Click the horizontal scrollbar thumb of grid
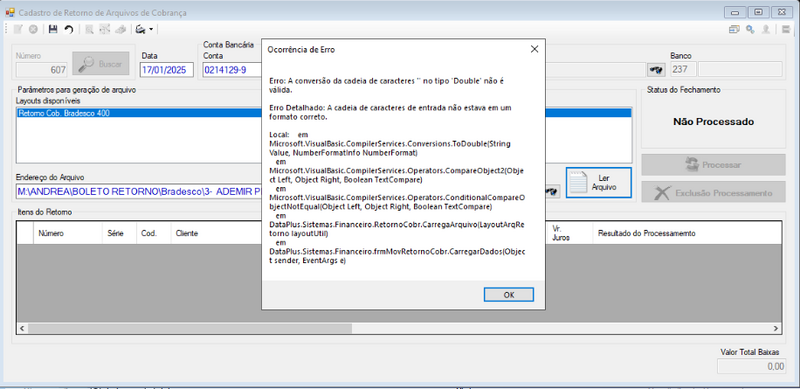 pos(189,328)
